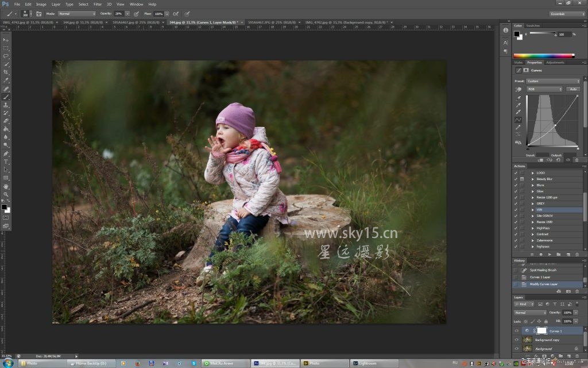
Task: Select the Paint Bucket tool
Action: point(6,129)
